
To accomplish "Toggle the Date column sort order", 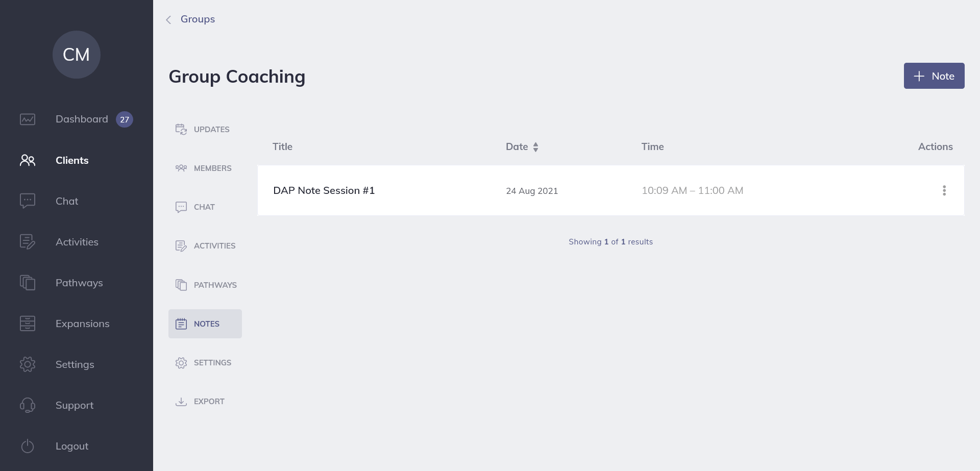I will pos(535,146).
